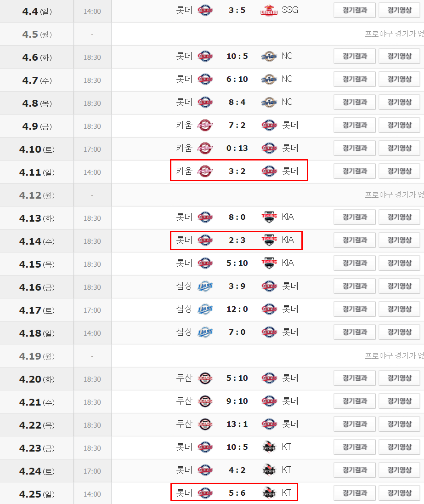Click KIA Tigers logo in the 4.15 row
The width and height of the screenshot is (424, 504).
(x=269, y=263)
